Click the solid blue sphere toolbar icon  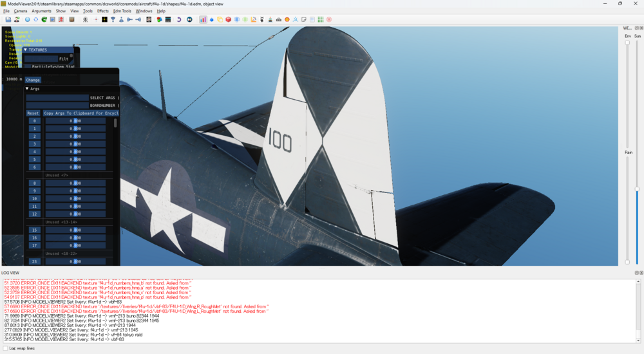(x=27, y=19)
